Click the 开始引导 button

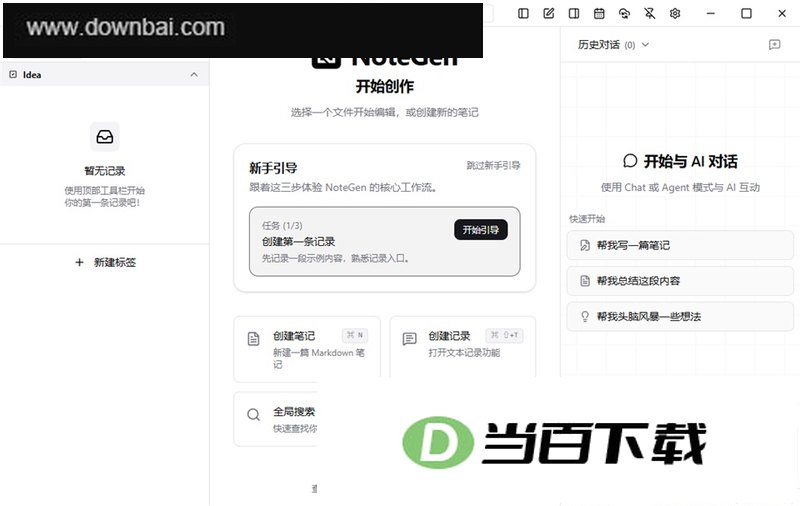(x=481, y=230)
